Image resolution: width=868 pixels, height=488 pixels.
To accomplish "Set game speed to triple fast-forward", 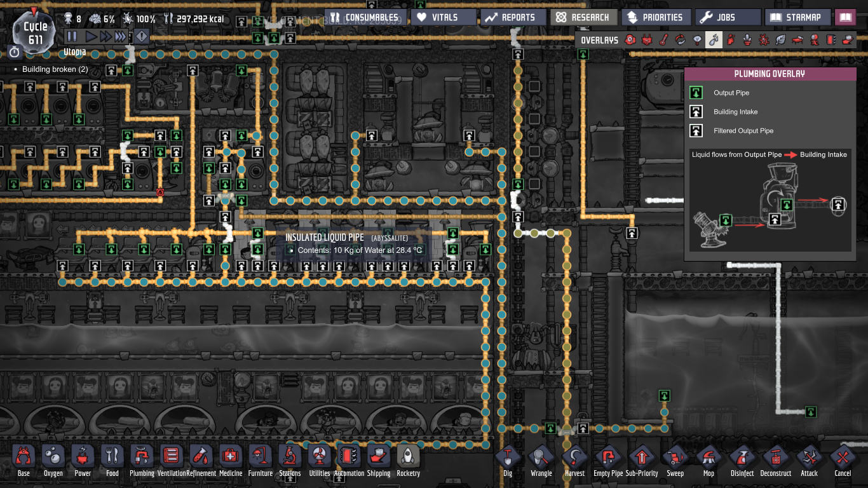I will coord(121,37).
